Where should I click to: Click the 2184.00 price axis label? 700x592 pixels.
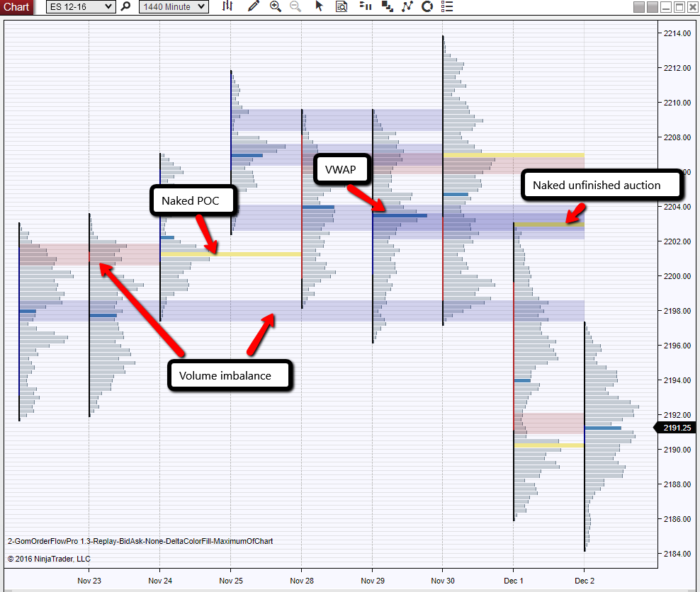677,554
